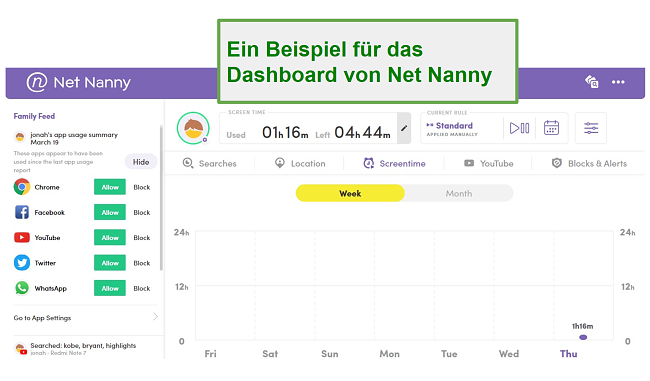Block the Chrome app

(x=142, y=187)
